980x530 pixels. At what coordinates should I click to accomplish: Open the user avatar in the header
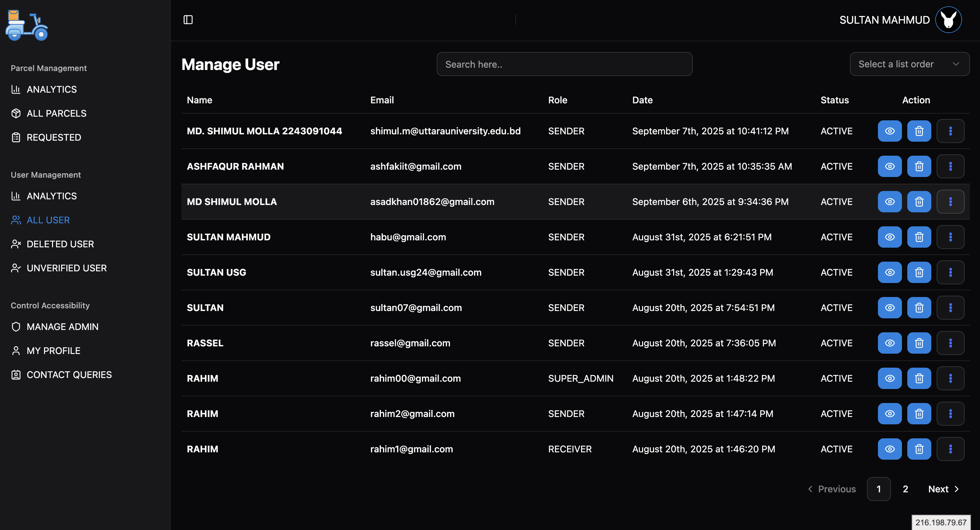[948, 20]
